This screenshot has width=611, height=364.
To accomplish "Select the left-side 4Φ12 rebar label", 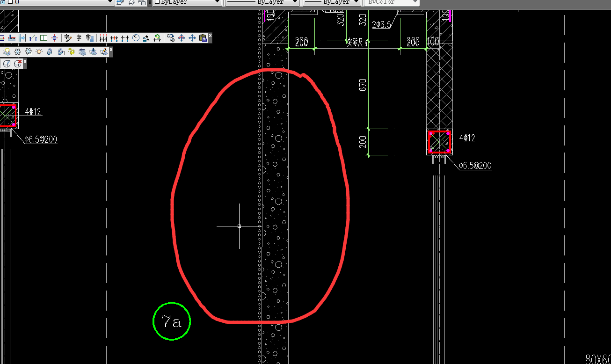I will [33, 112].
